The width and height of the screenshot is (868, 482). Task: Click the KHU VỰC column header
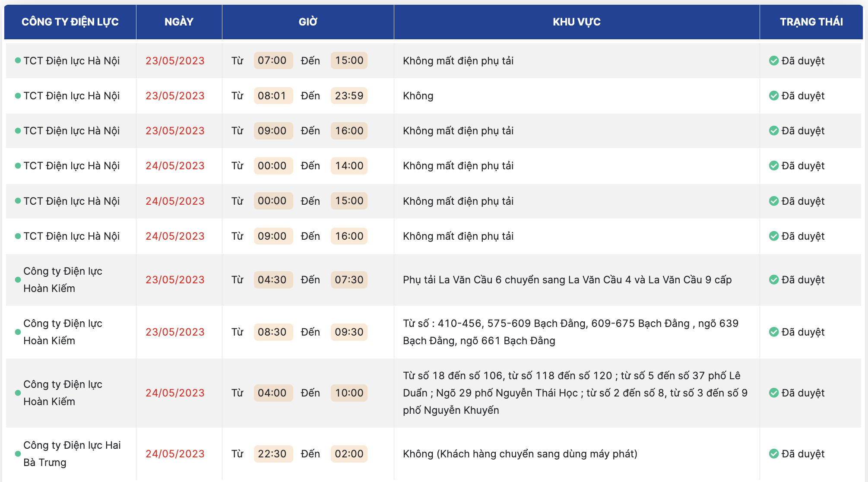click(577, 22)
